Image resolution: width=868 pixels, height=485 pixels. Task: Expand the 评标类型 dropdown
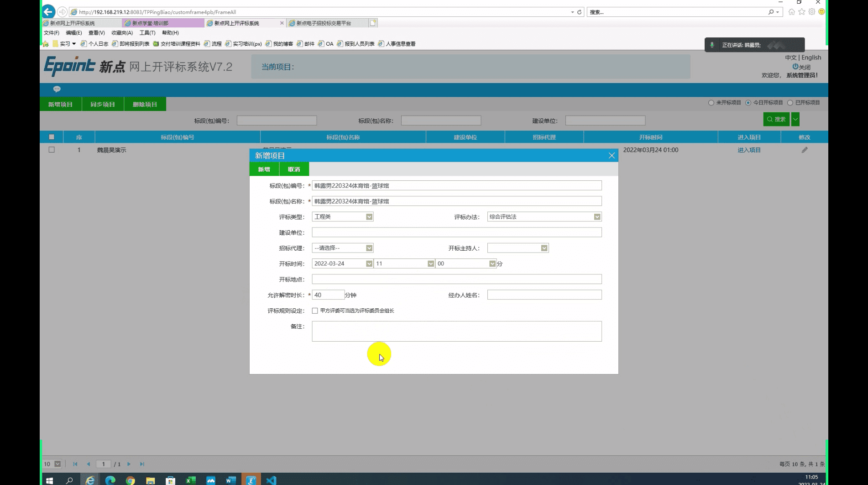pyautogui.click(x=369, y=217)
